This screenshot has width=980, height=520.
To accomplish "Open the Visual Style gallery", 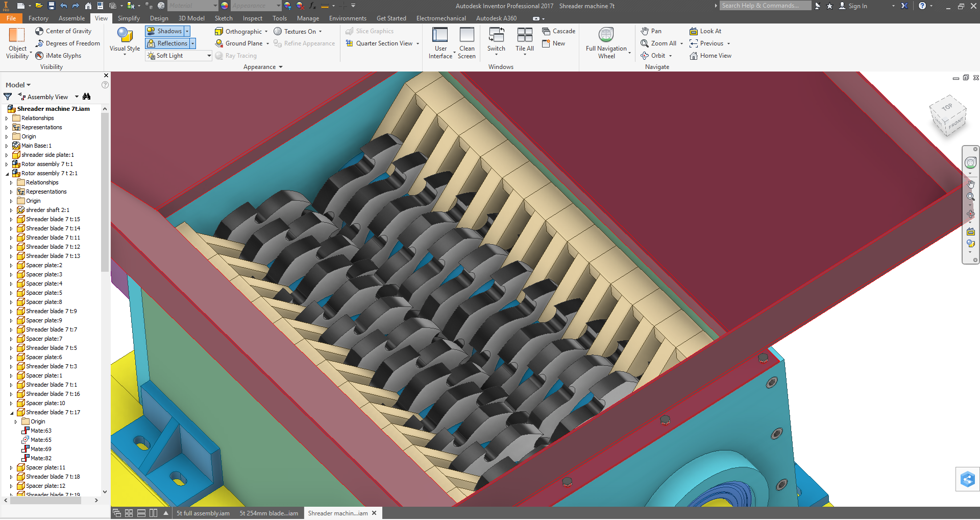I will pyautogui.click(x=125, y=41).
